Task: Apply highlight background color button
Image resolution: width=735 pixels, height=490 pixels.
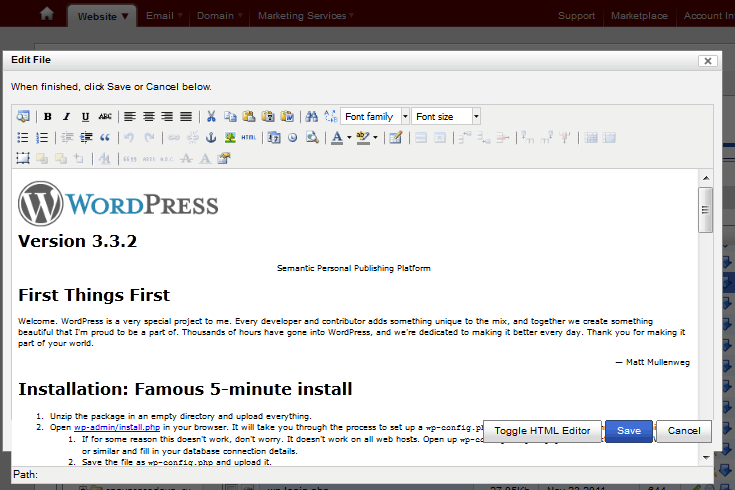Action: click(363, 137)
